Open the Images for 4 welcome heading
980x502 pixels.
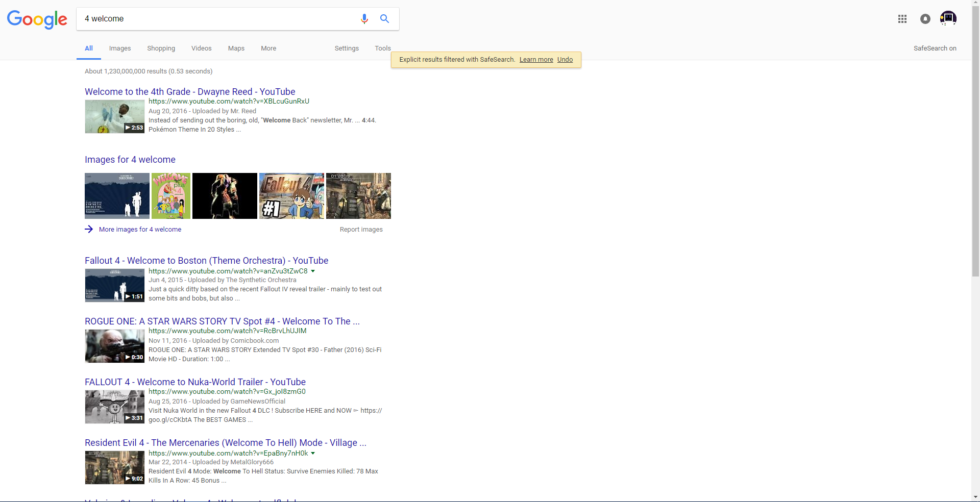[130, 160]
